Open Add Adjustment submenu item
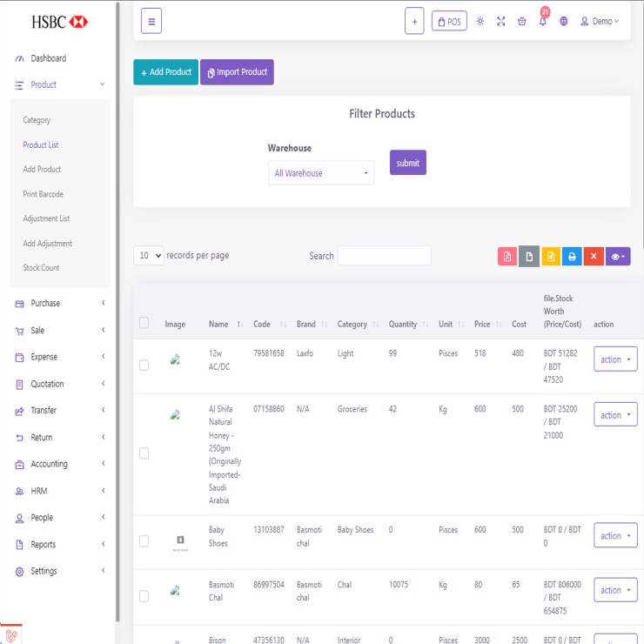Viewport: 644px width, 644px height. coord(47,243)
